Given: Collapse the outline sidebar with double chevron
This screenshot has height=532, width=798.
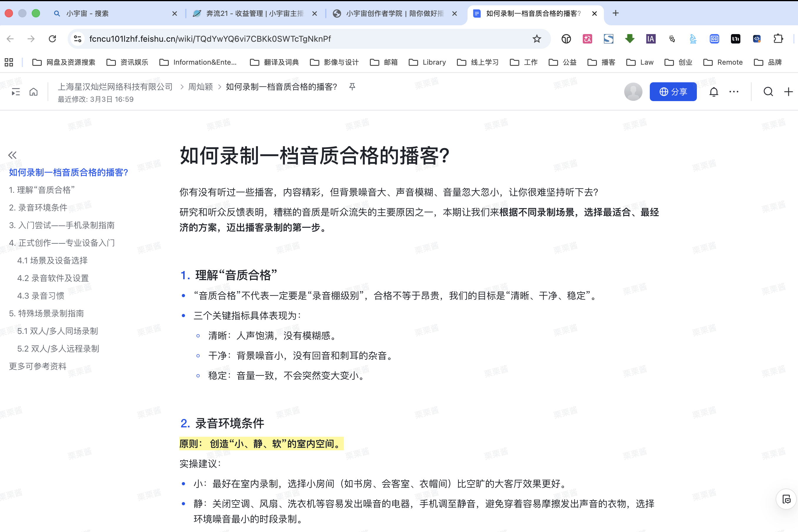Looking at the screenshot, I should point(12,155).
